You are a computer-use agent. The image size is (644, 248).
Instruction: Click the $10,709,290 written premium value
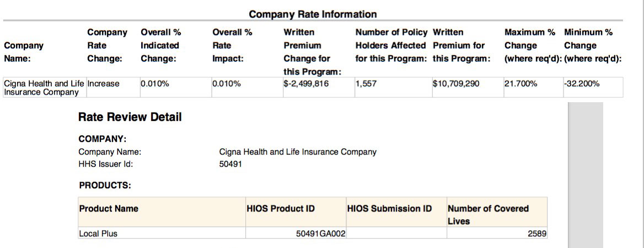pyautogui.click(x=455, y=84)
